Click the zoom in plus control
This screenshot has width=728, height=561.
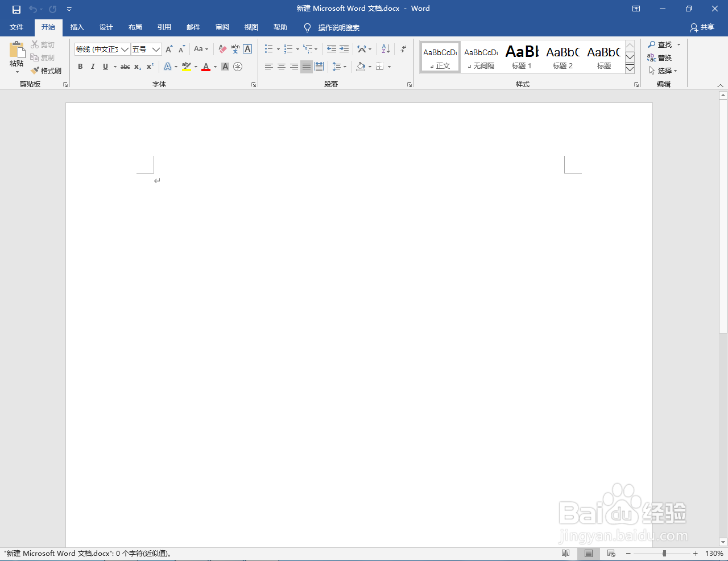[694, 552]
